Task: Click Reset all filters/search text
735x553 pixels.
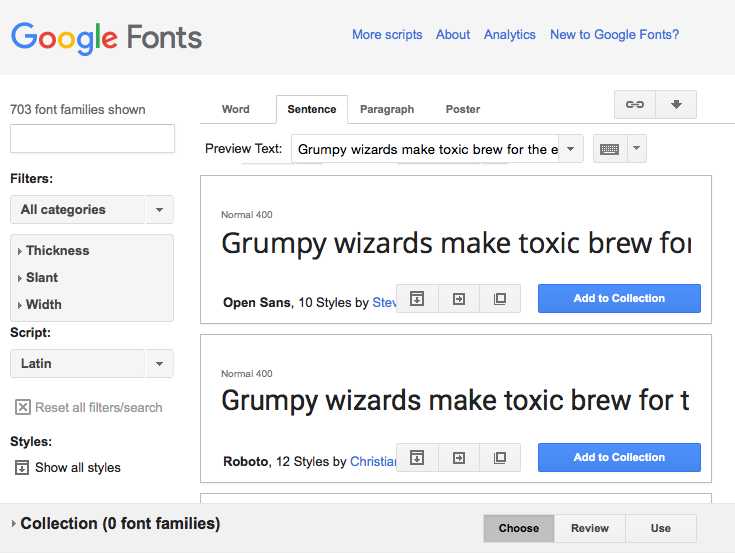Action: point(99,408)
